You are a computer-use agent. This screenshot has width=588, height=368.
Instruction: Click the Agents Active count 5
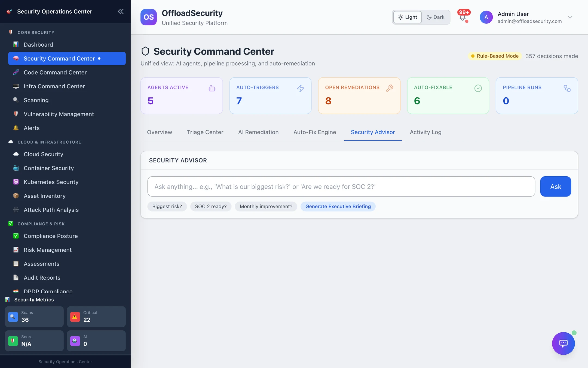click(151, 101)
